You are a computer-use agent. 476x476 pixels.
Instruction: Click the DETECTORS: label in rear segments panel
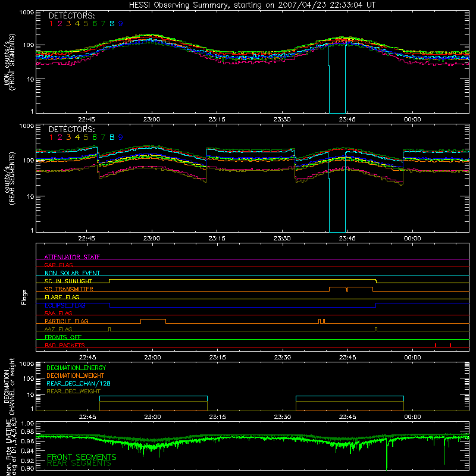coord(72,129)
